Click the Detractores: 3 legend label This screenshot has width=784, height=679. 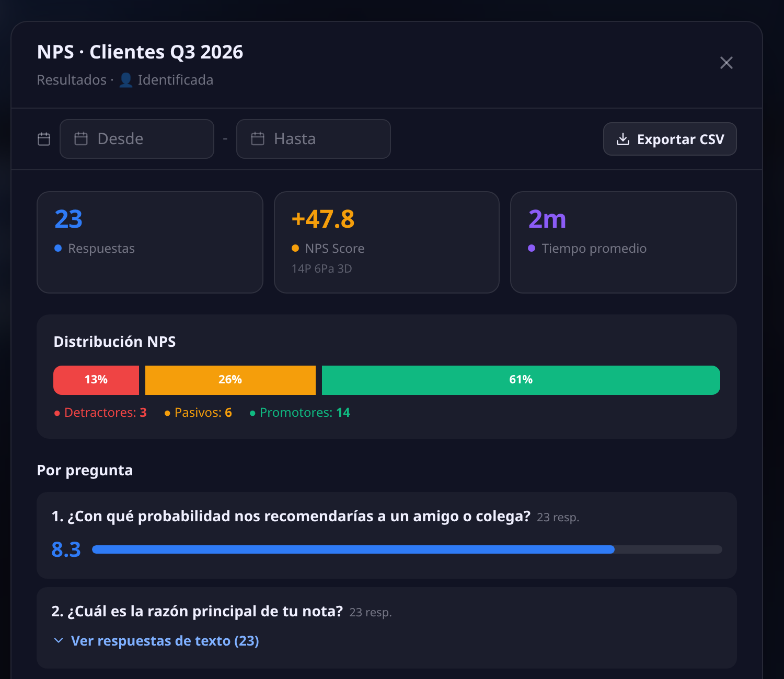pyautogui.click(x=100, y=413)
